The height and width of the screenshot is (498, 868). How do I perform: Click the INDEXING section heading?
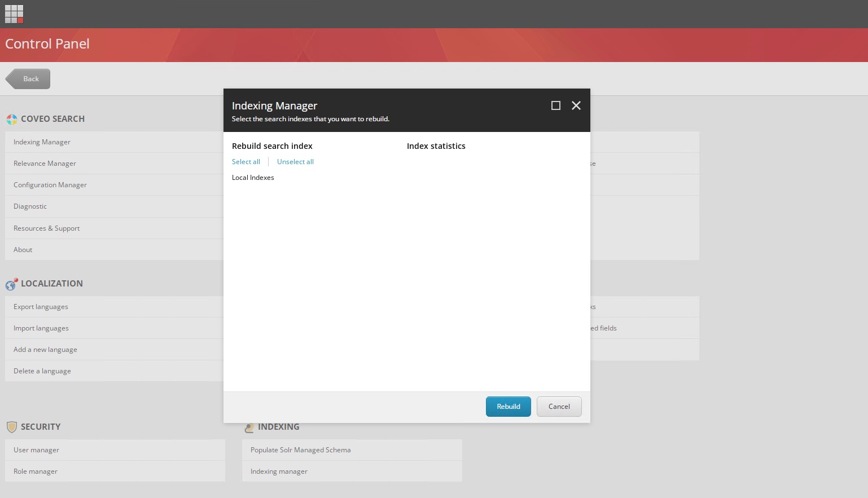tap(279, 427)
